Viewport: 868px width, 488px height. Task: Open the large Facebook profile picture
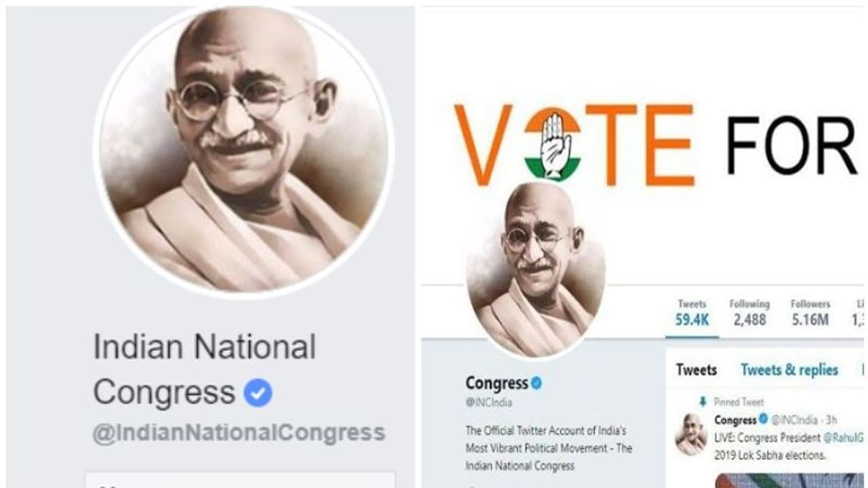point(244,150)
